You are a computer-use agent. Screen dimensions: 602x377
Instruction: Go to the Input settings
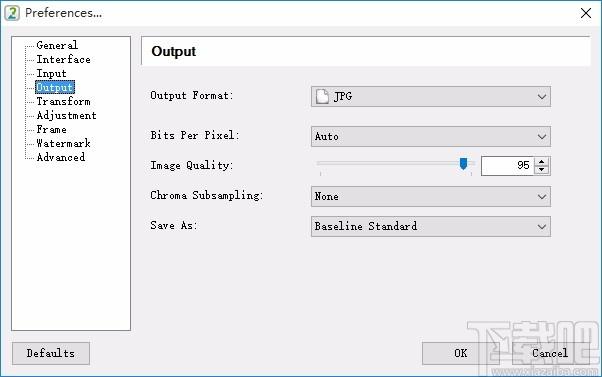[x=51, y=73]
